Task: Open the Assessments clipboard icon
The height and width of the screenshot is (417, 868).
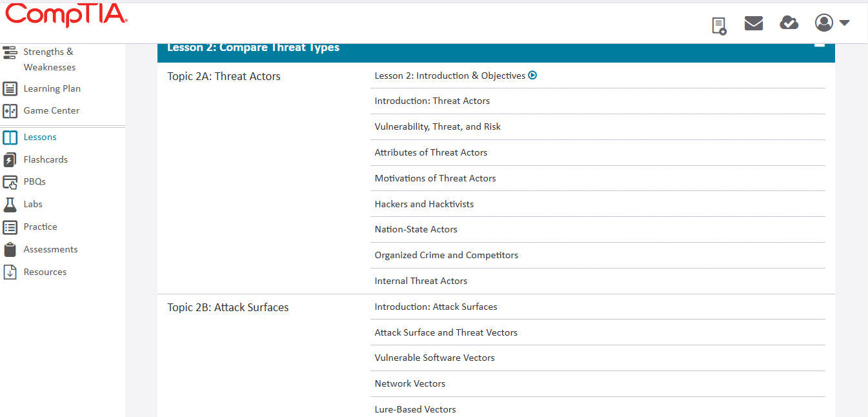Action: [x=10, y=249]
